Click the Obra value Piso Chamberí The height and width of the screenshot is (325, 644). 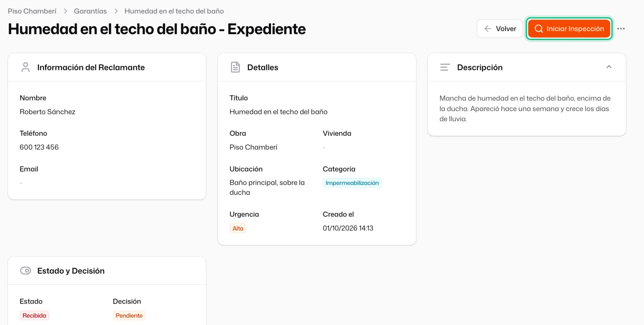(x=254, y=147)
